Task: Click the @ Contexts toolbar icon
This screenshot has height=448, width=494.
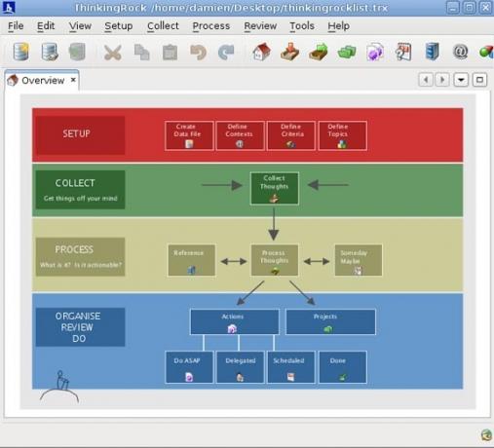Action: (460, 52)
